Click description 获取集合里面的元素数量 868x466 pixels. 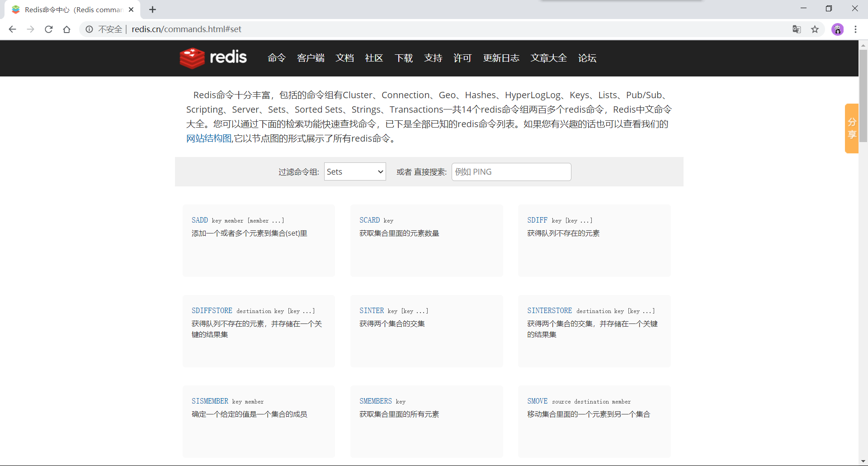coord(399,233)
